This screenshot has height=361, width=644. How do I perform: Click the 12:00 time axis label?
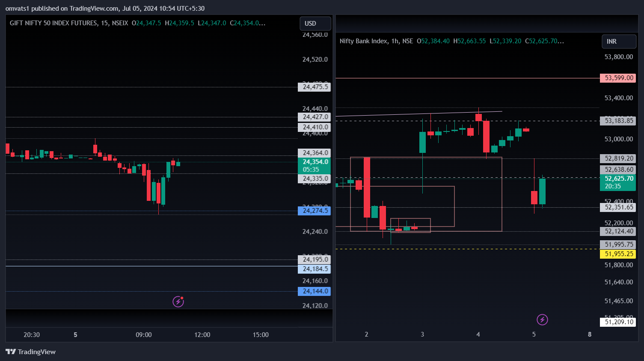pyautogui.click(x=202, y=335)
